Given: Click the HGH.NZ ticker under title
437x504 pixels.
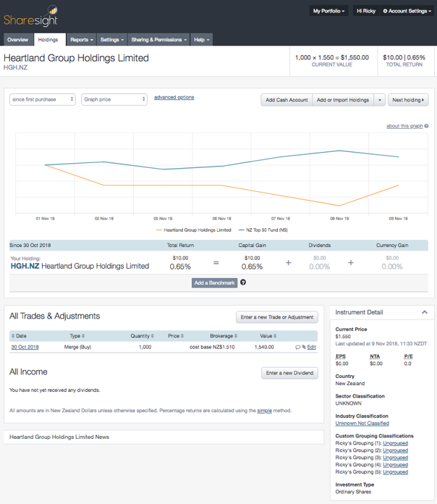Looking at the screenshot, I should click(x=15, y=67).
